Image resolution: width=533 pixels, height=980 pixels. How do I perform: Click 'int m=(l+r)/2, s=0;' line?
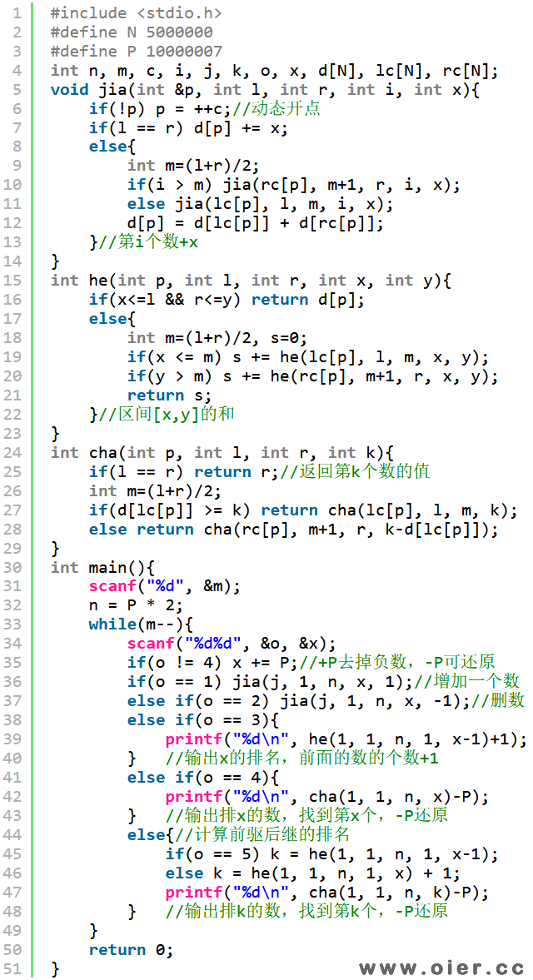tap(217, 339)
